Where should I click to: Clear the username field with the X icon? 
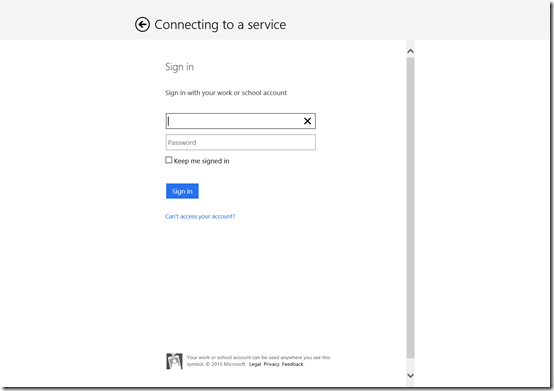click(x=307, y=121)
